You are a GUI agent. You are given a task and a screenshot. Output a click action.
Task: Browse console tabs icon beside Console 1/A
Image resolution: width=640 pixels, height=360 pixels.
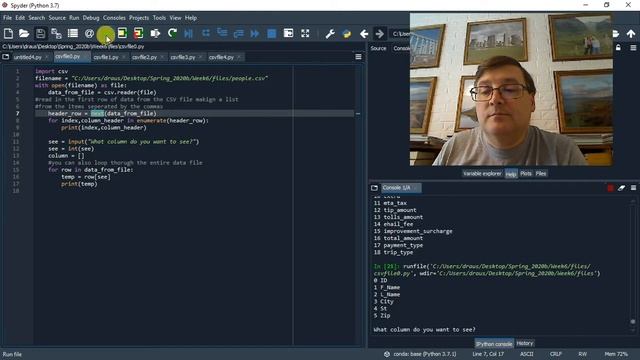374,188
